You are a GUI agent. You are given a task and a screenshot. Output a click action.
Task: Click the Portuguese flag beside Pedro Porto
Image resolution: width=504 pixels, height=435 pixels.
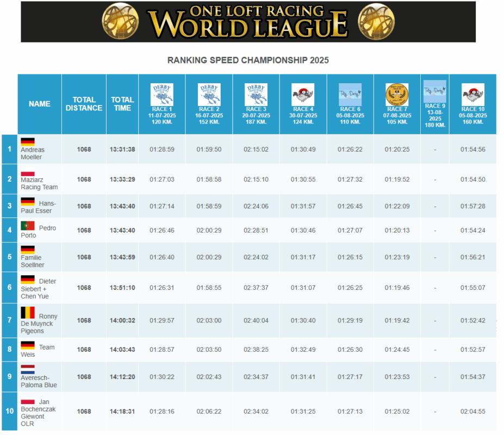(28, 226)
